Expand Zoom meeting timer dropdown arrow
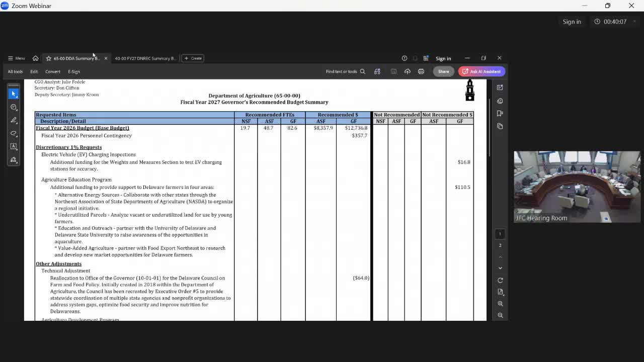This screenshot has height=362, width=644. (634, 22)
